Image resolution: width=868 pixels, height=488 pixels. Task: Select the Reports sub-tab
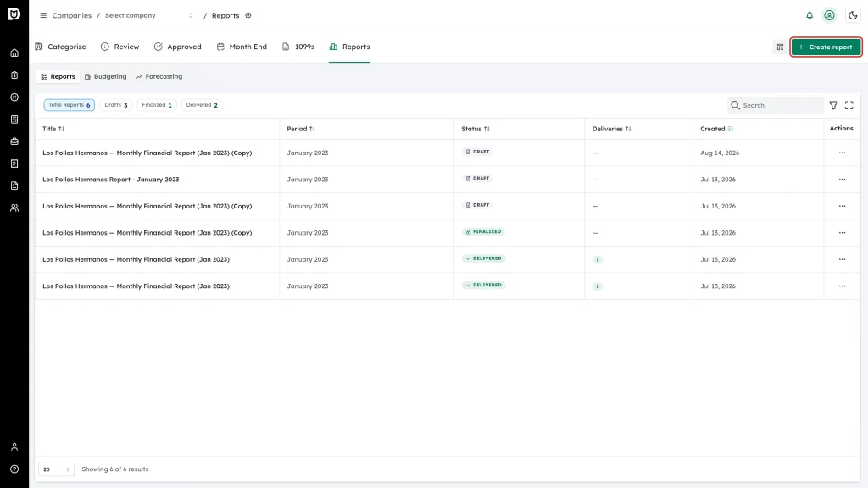click(58, 76)
